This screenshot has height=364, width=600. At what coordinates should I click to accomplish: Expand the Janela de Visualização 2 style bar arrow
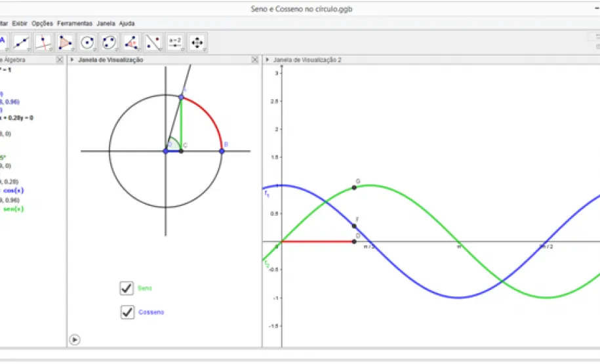point(268,60)
